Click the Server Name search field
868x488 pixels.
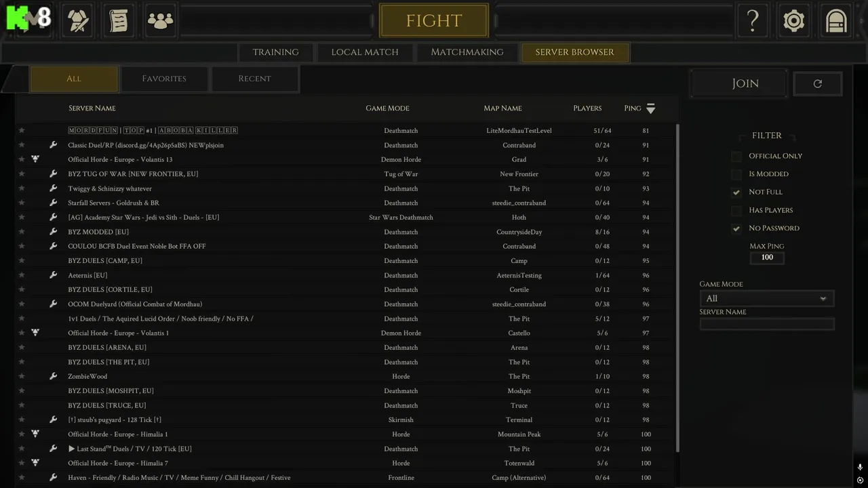coord(767,325)
